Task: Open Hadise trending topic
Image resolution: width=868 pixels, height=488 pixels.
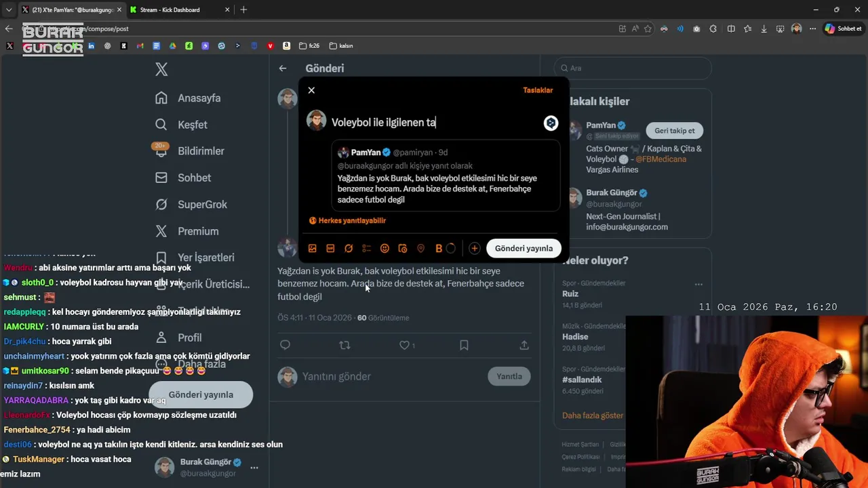Action: point(575,337)
